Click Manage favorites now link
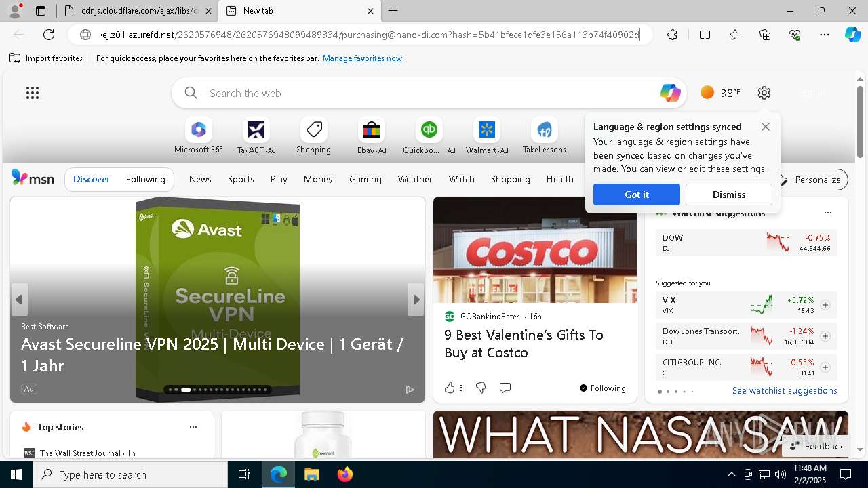This screenshot has width=868, height=488. (x=362, y=58)
